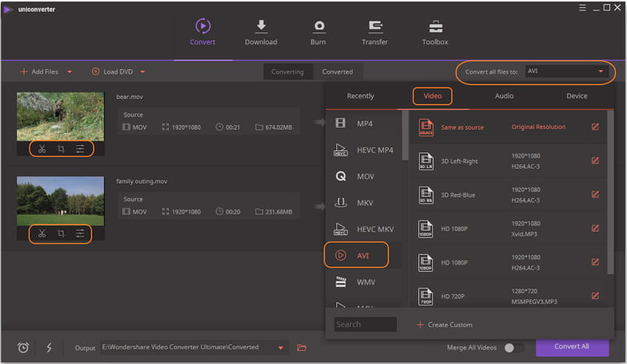Image resolution: width=627 pixels, height=364 pixels.
Task: Expand the Output path dropdown
Action: point(281,348)
